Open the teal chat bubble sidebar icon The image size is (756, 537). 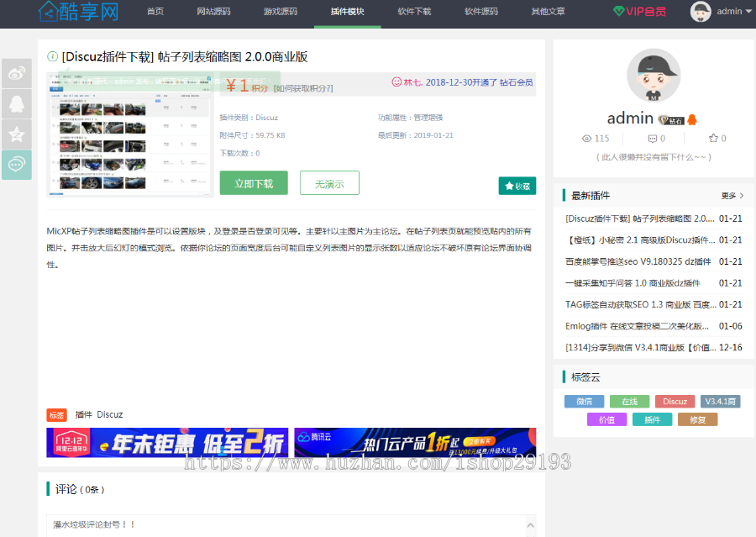pyautogui.click(x=17, y=165)
